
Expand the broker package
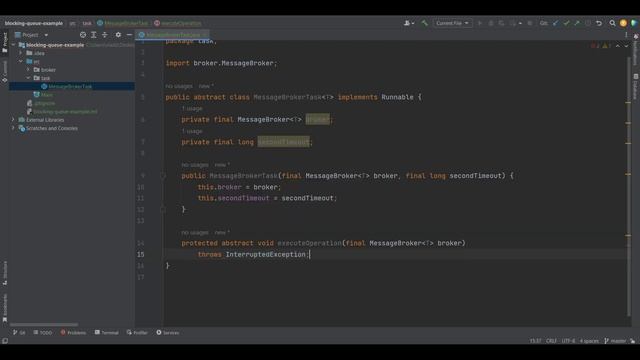[28, 70]
